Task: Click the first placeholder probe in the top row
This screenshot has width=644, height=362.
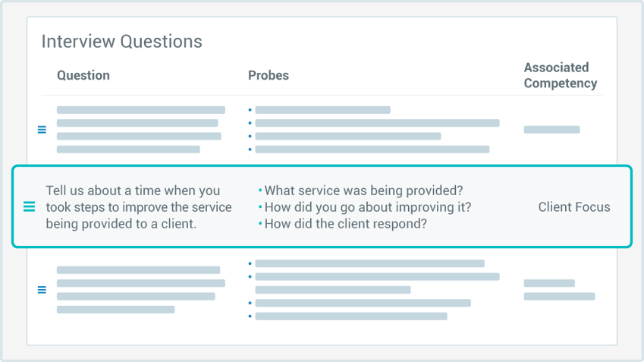Action: pyautogui.click(x=322, y=110)
